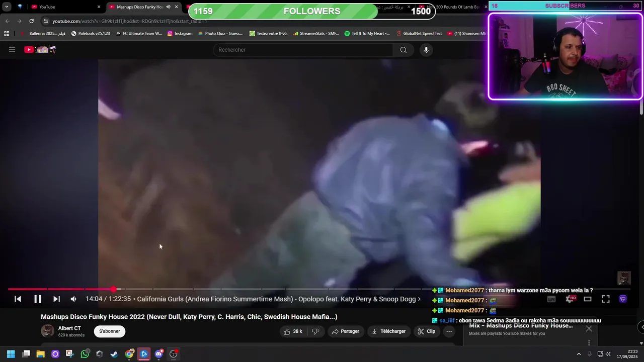
Task: Mute the tab via its speaker icon
Action: pyautogui.click(x=168, y=7)
